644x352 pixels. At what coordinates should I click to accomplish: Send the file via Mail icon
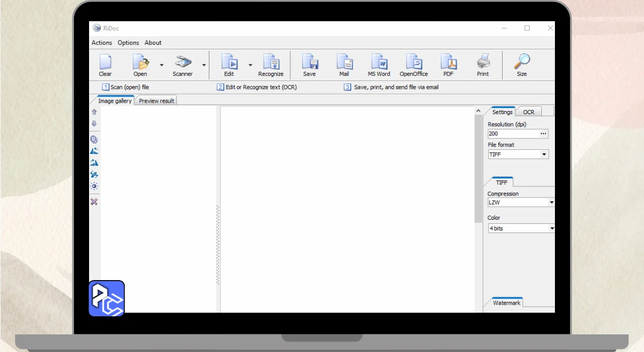point(344,65)
